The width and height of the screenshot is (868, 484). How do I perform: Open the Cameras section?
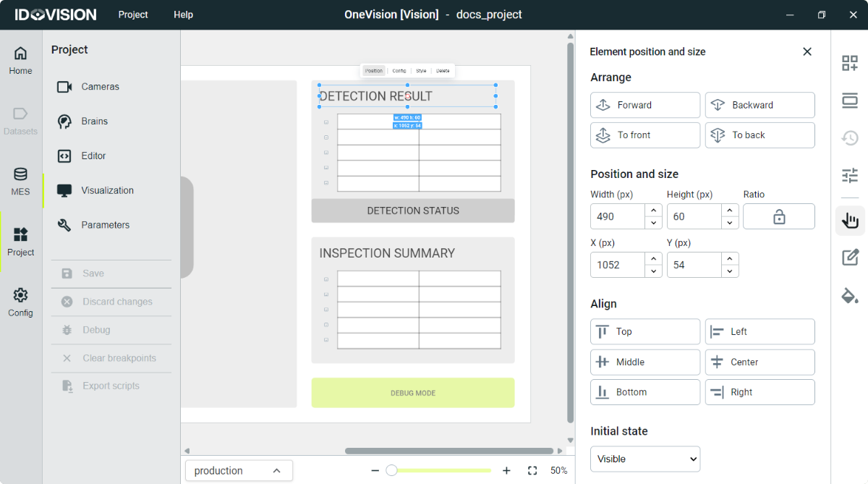[98, 86]
